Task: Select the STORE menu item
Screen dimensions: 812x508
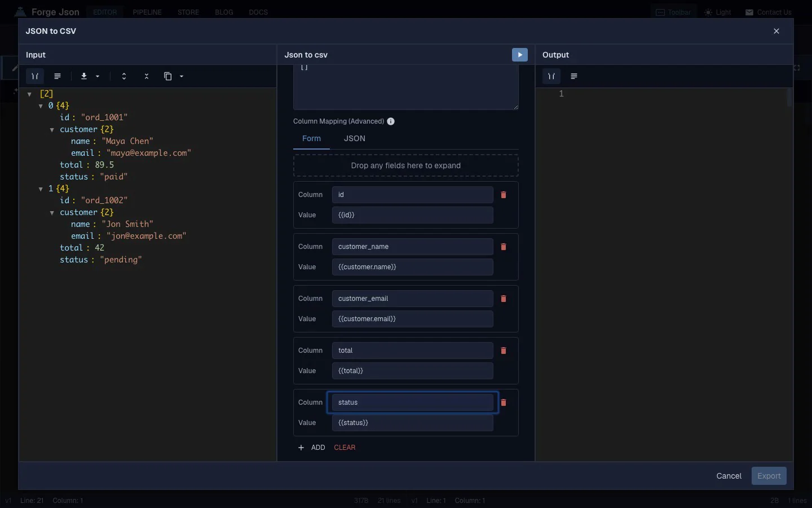Action: pos(188,12)
